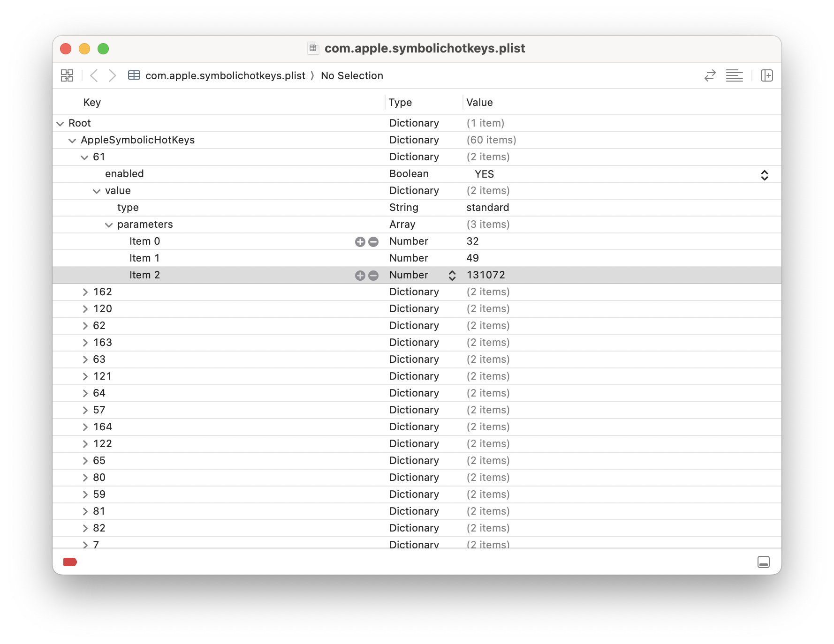Collapse the value dictionary chevron
Screen dimensions: 834x644
97,191
